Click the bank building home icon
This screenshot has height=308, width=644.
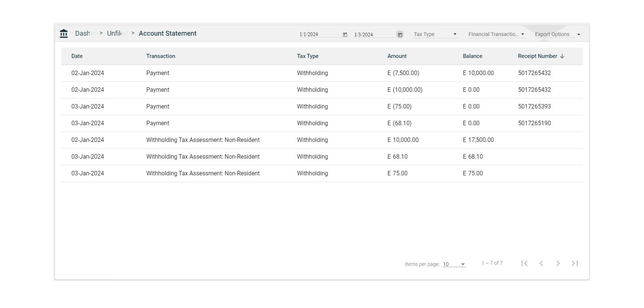coord(64,33)
